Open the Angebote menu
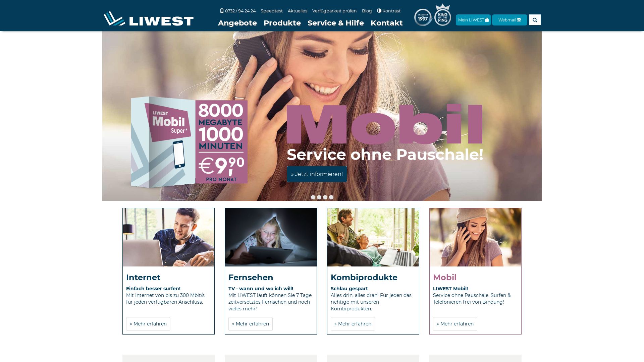Screen dimensions: 644x362 237,23
